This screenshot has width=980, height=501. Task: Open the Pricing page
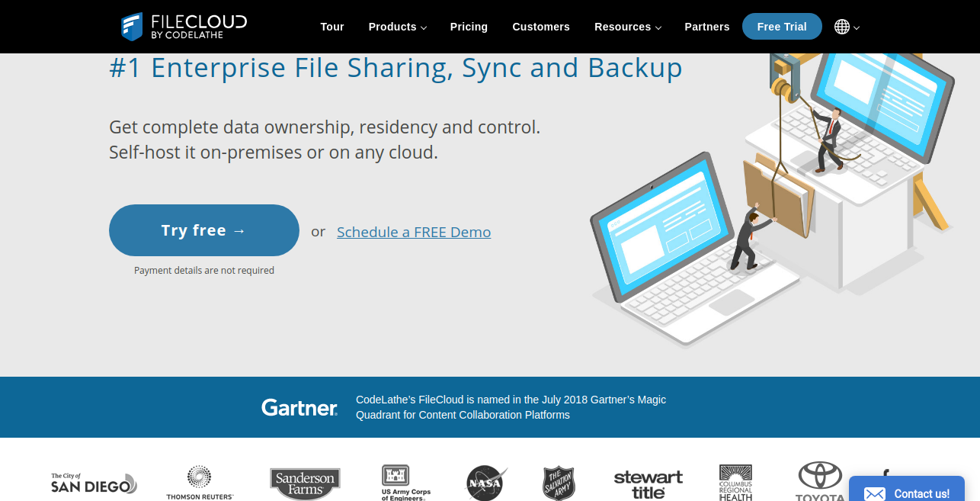point(469,27)
